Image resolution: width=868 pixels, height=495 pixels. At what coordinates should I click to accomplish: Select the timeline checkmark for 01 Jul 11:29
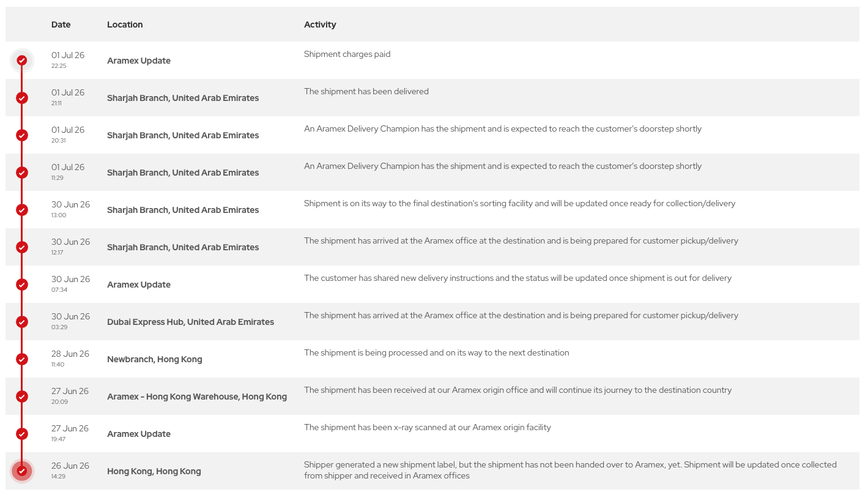22,173
